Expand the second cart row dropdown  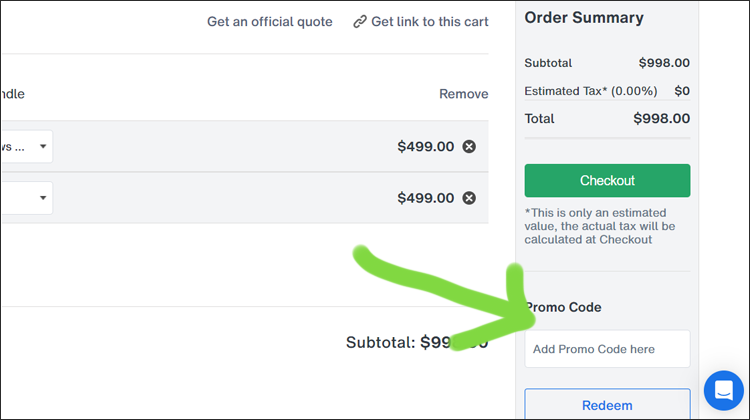tap(42, 198)
